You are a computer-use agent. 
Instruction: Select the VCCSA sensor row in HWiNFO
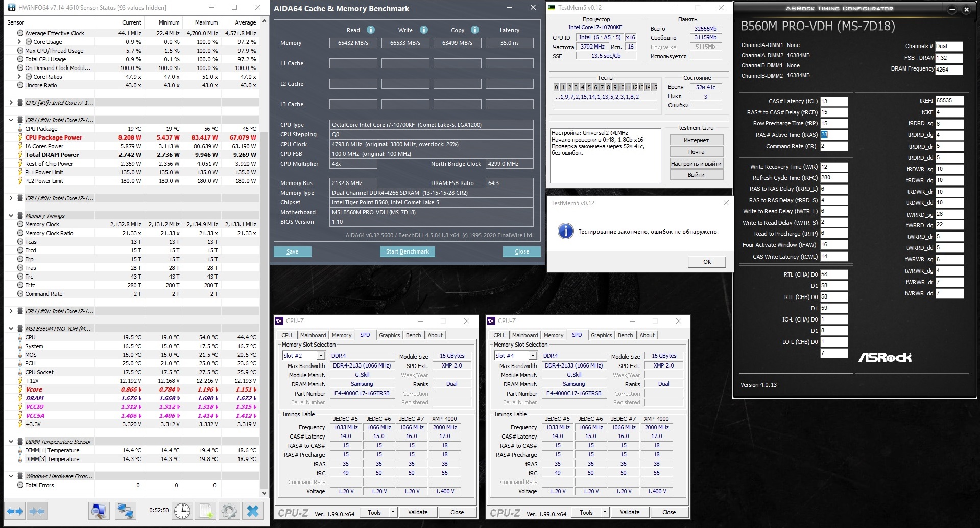coord(132,416)
